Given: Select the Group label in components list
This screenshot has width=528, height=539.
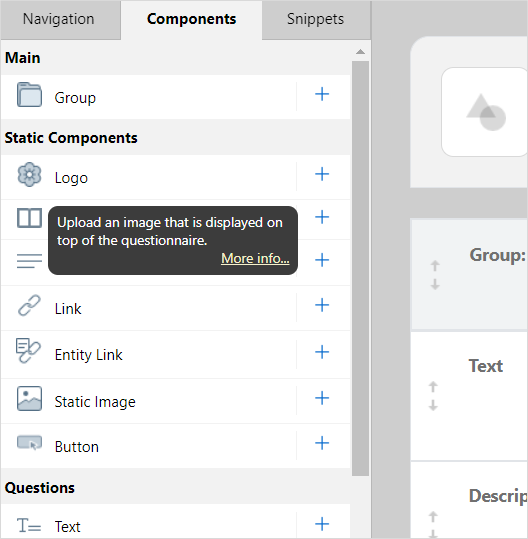Looking at the screenshot, I should pyautogui.click(x=75, y=98).
